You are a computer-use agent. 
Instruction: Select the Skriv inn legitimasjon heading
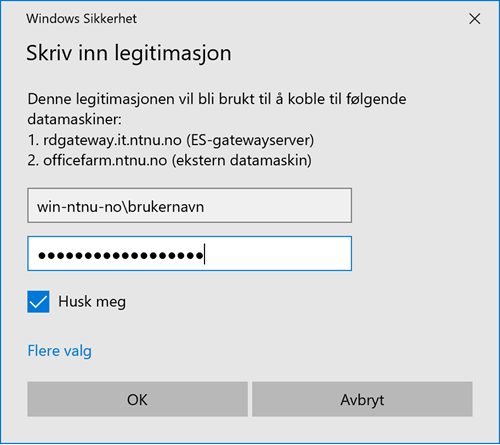(x=129, y=53)
